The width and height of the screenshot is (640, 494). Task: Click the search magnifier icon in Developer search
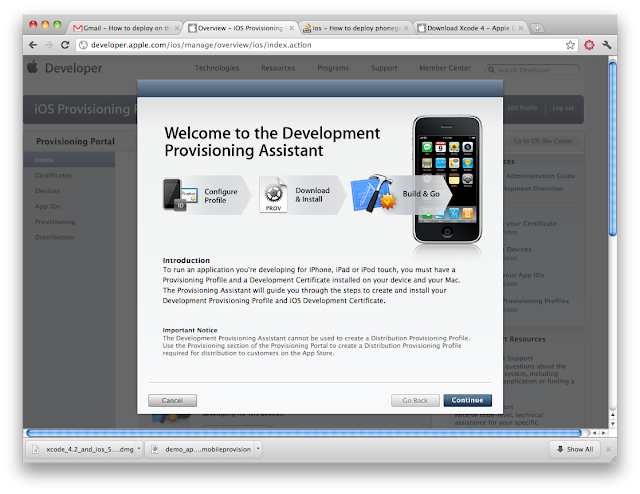(x=491, y=70)
